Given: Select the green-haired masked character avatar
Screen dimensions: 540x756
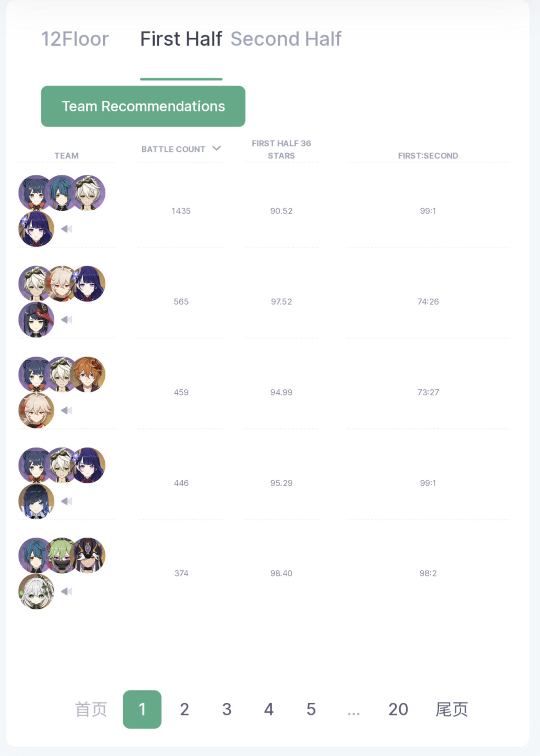Looking at the screenshot, I should coord(62,556).
